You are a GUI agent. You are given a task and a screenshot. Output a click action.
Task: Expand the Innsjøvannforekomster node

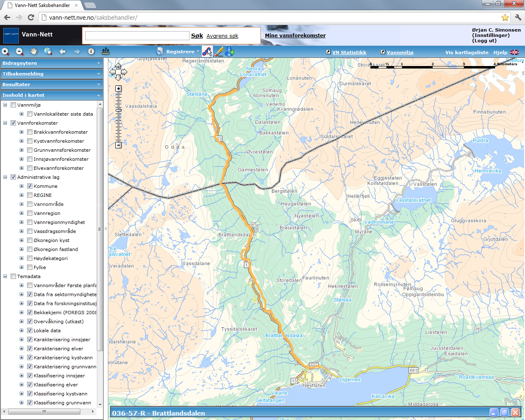[22, 159]
